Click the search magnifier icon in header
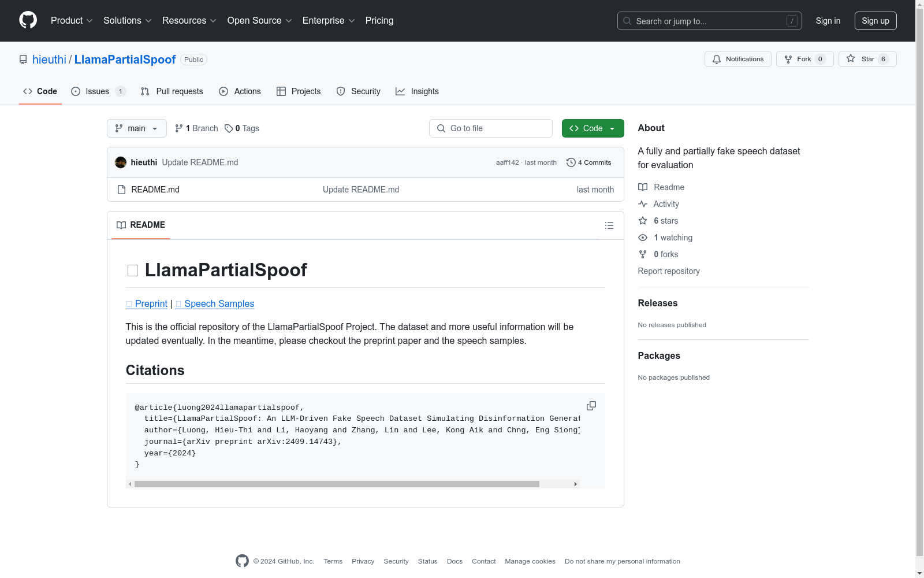 coord(627,21)
